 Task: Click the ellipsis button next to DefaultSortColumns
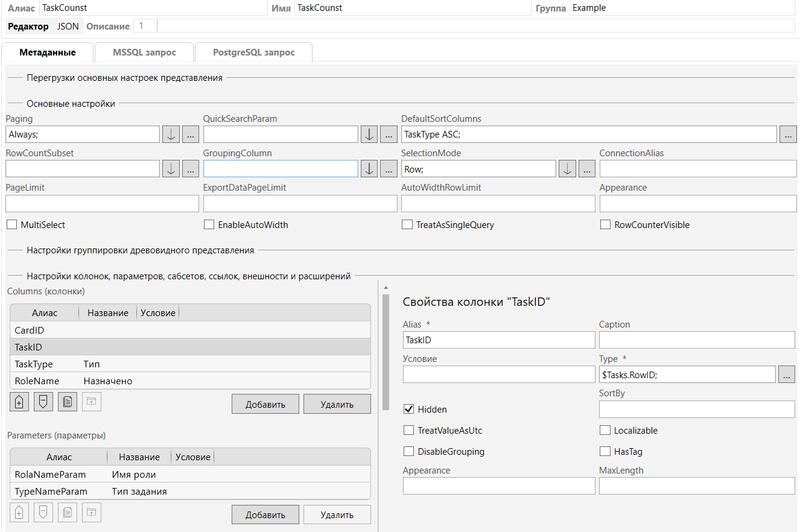pos(787,135)
